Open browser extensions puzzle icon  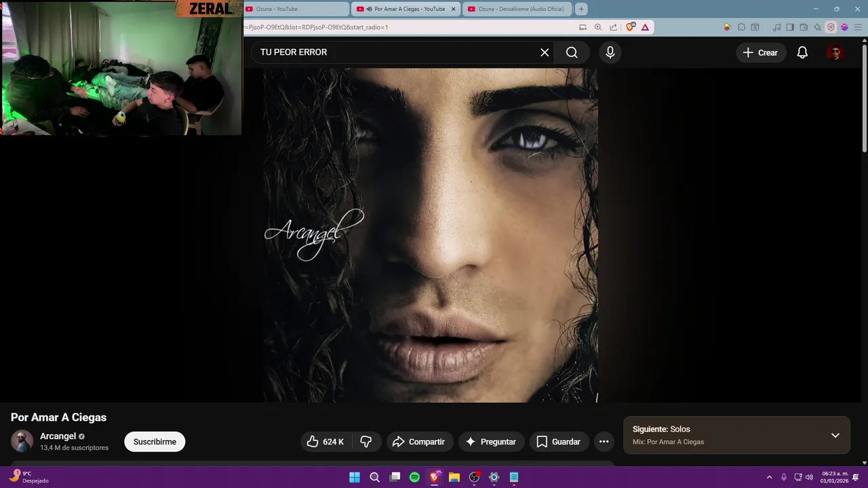tap(742, 27)
